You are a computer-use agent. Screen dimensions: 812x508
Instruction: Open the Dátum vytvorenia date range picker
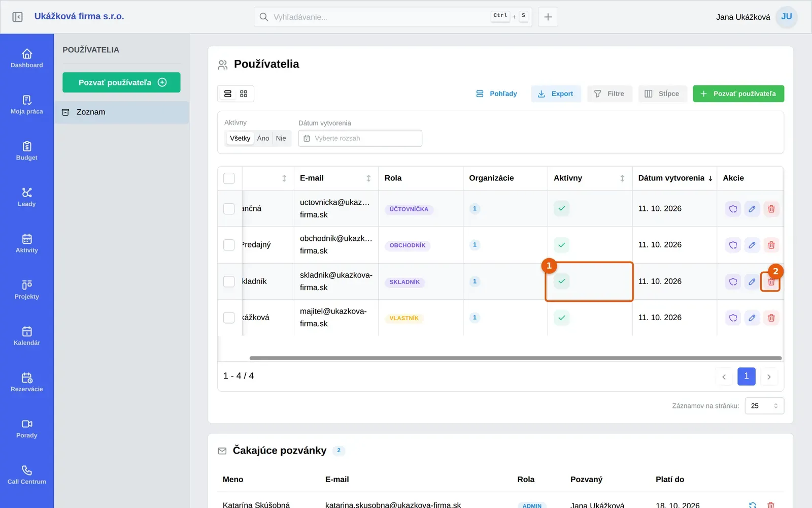(x=360, y=138)
